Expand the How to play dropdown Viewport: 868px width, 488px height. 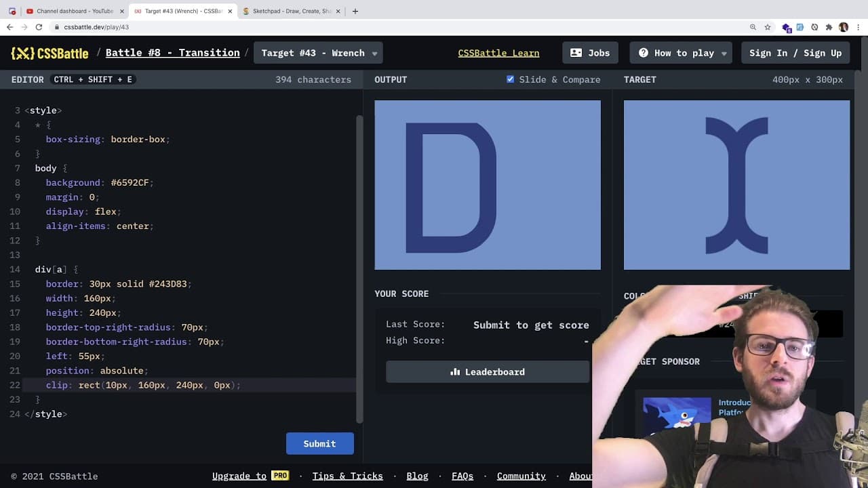coord(681,53)
